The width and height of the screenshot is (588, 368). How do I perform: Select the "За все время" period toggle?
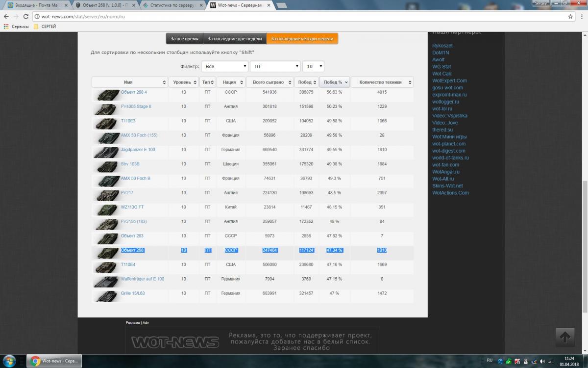click(184, 39)
